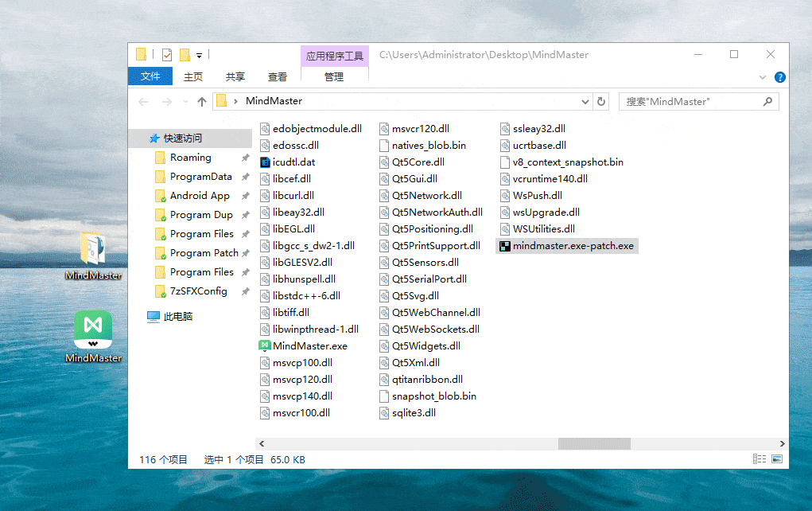
Task: Switch to large thumbnail view in status bar
Action: [x=775, y=458]
